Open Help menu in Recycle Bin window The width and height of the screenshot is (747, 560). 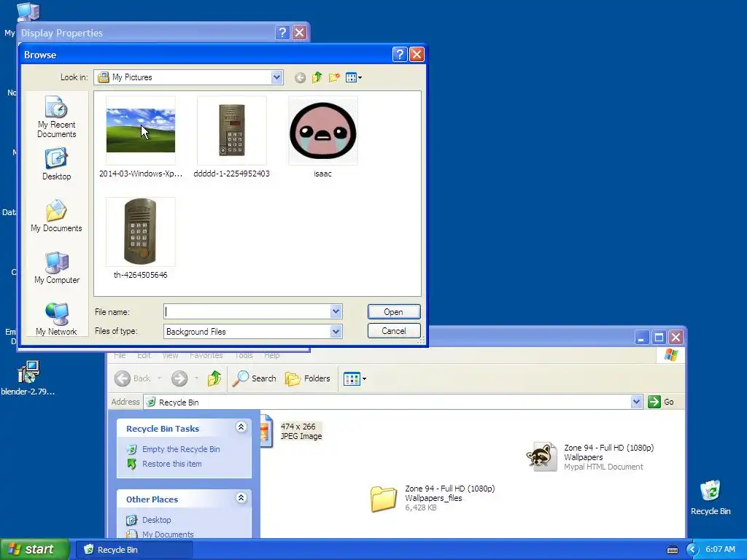click(x=272, y=355)
